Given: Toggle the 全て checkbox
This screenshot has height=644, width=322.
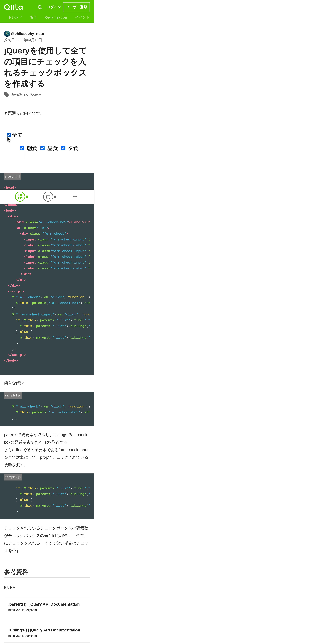Looking at the screenshot, I should point(9,135).
